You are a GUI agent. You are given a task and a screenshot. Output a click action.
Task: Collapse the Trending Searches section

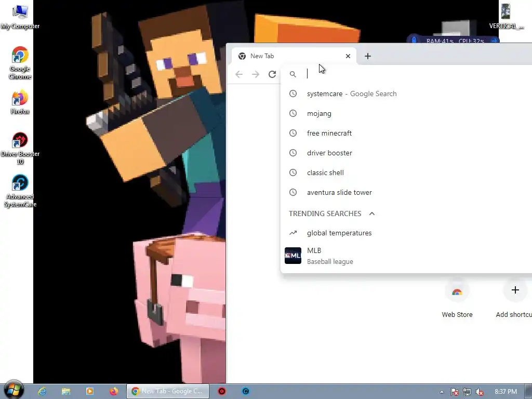click(x=372, y=214)
